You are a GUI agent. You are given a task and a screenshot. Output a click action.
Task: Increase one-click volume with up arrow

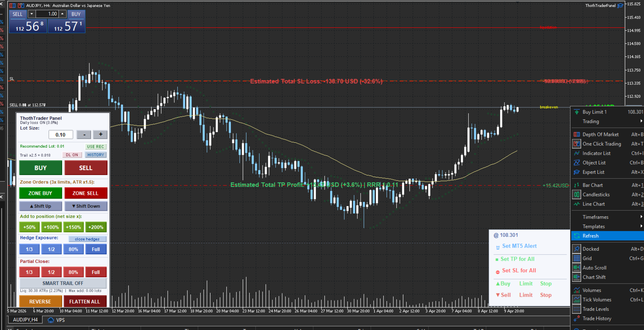[x=63, y=14]
